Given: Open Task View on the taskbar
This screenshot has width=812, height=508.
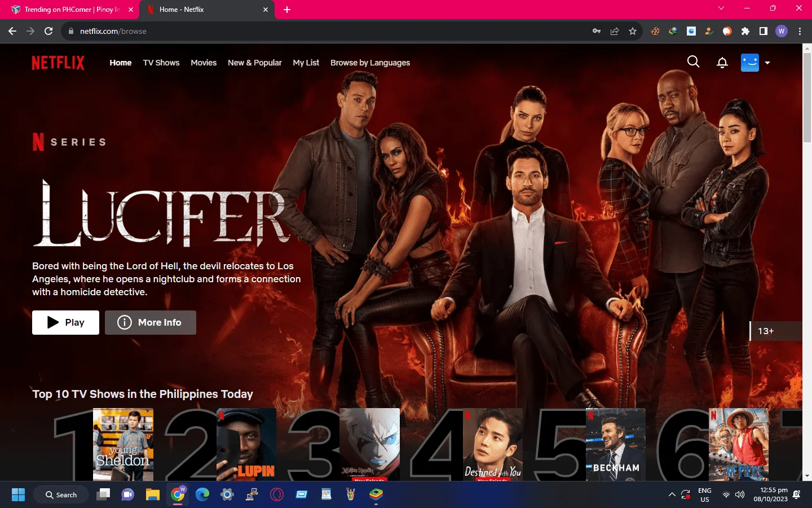Looking at the screenshot, I should point(103,495).
